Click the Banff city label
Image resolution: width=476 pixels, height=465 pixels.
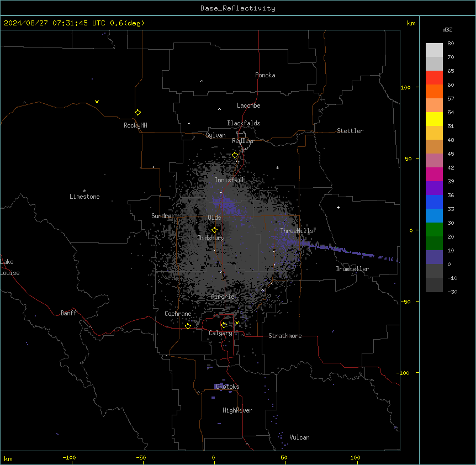coord(68,313)
